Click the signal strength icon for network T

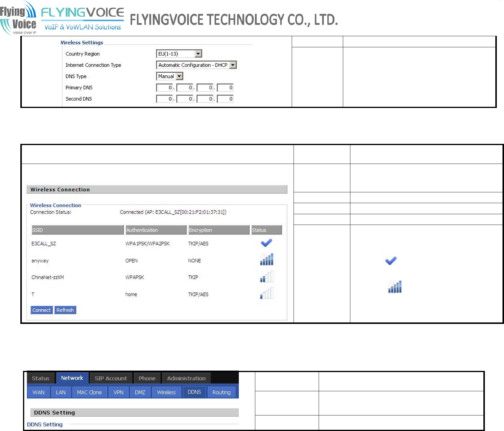click(x=267, y=293)
